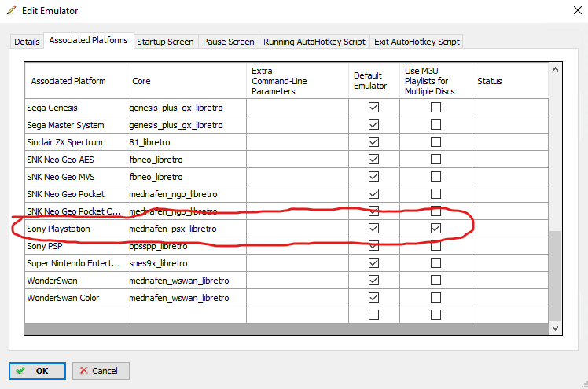Uncheck Default Emulator for Sinclair ZX Spectrum
Image resolution: width=588 pixels, height=389 pixels.
[373, 142]
